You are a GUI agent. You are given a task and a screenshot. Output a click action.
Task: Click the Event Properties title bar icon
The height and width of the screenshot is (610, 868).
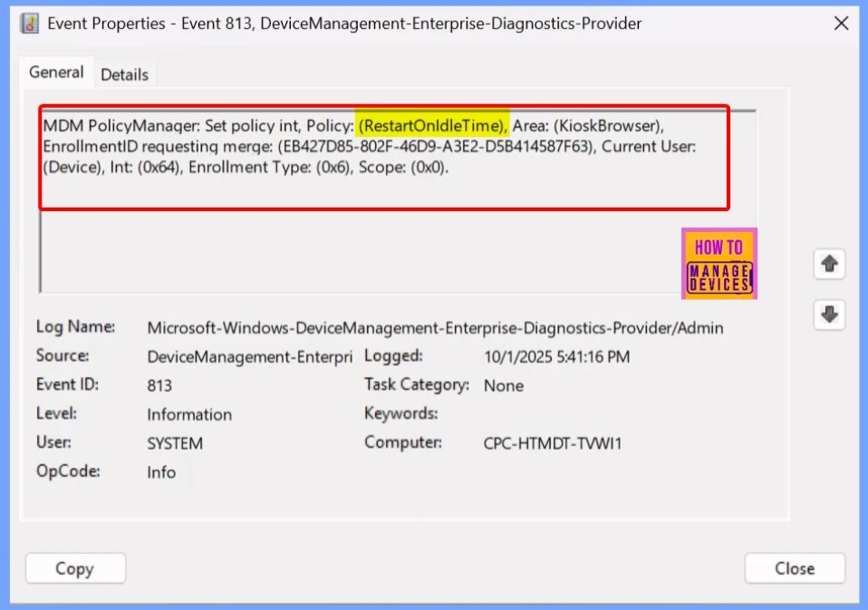[30, 24]
